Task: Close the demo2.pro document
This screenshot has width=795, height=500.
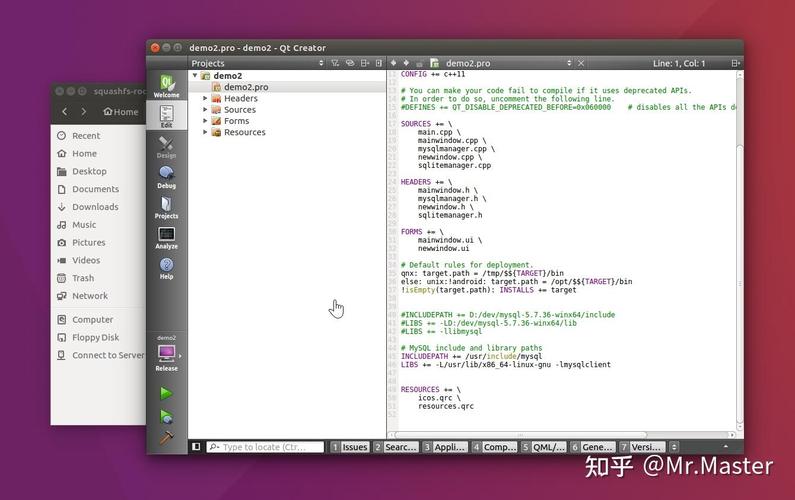Action: (581, 63)
